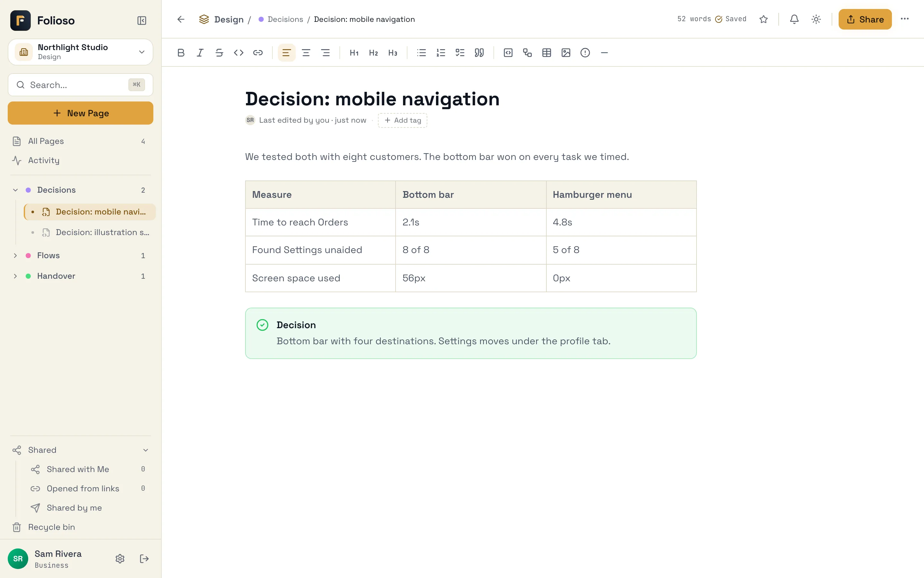Open the Decision: illustration page
This screenshot has height=578, width=924.
pyautogui.click(x=90, y=232)
